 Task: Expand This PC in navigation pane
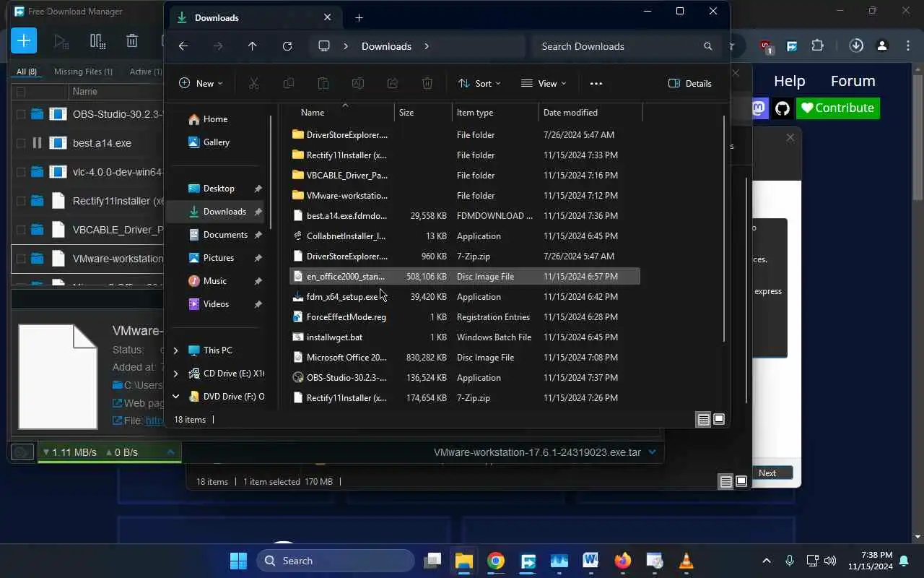(175, 350)
